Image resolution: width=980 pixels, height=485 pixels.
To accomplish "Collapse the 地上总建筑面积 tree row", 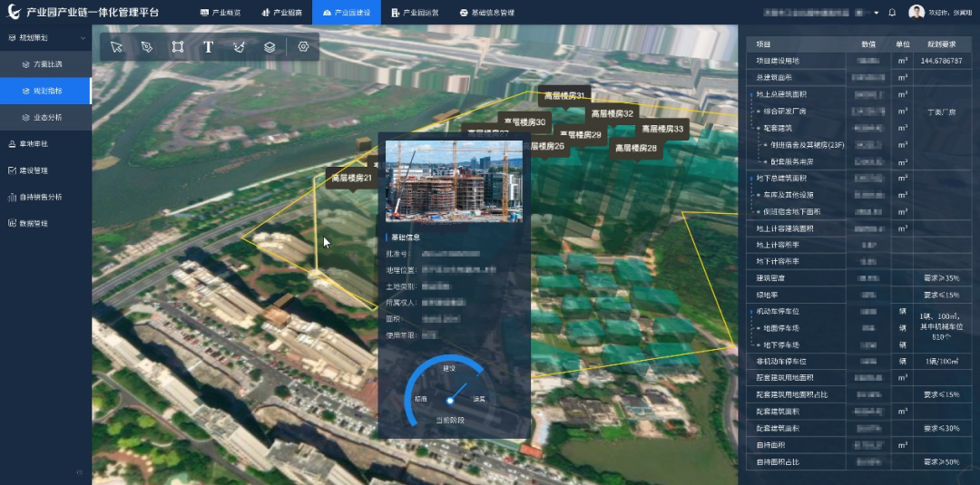I will point(750,94).
